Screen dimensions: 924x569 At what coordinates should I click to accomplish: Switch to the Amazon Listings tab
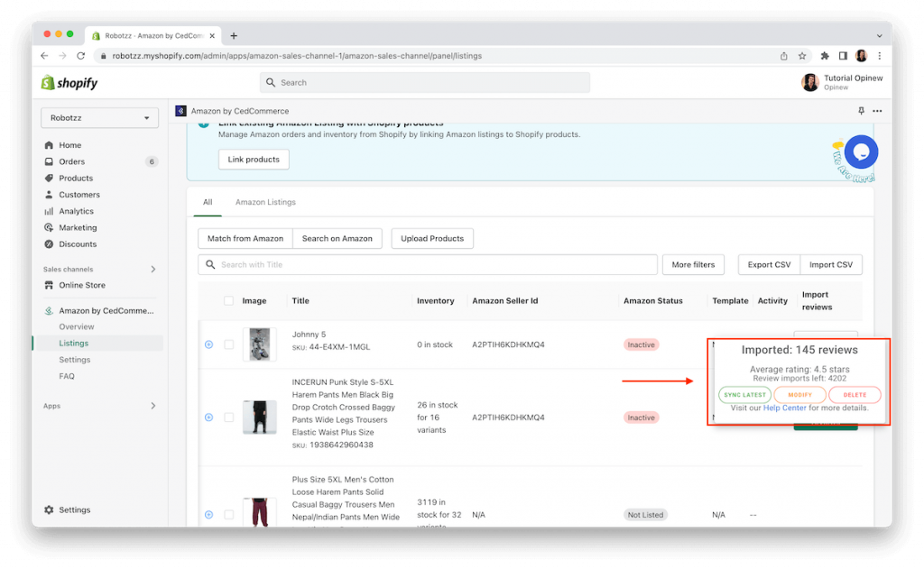click(x=265, y=202)
